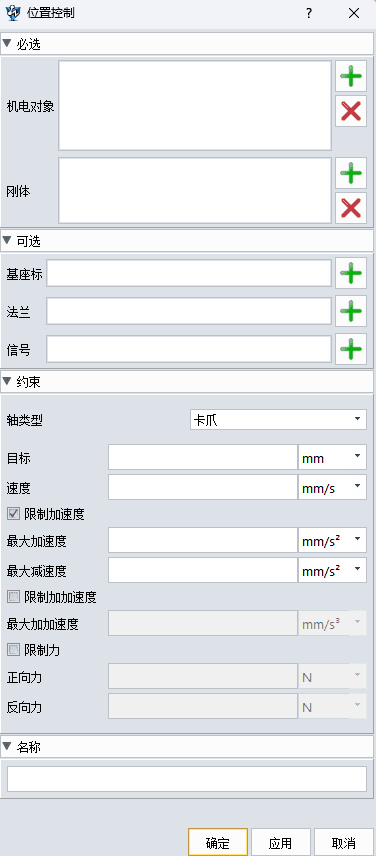Open 轴类型 dropdown showing 卡爪

pos(278,420)
